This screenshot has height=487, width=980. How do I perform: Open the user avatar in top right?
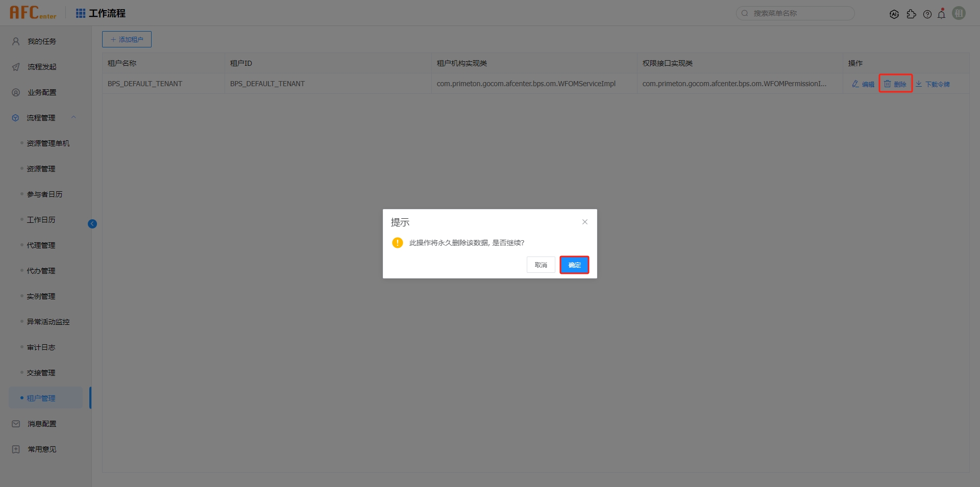959,13
